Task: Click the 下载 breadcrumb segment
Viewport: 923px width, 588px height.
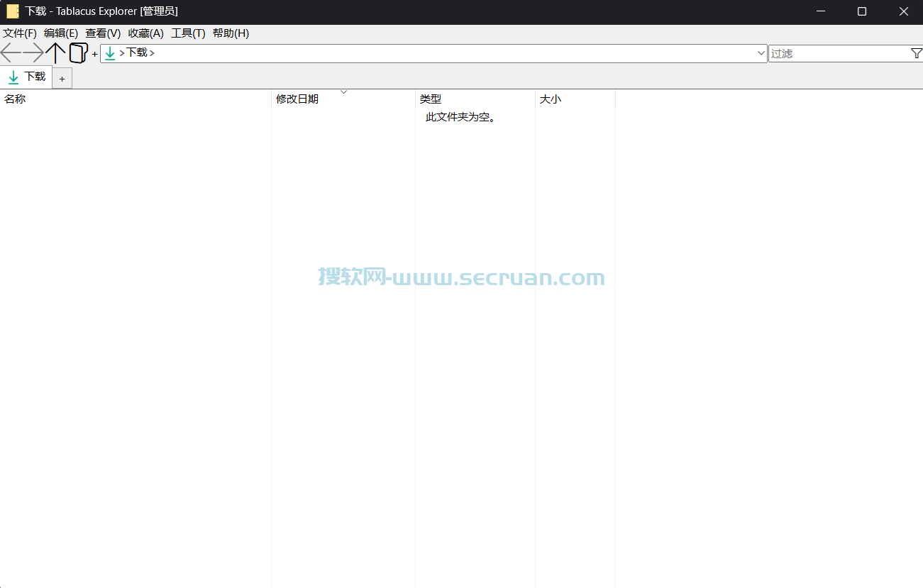Action: (x=137, y=52)
